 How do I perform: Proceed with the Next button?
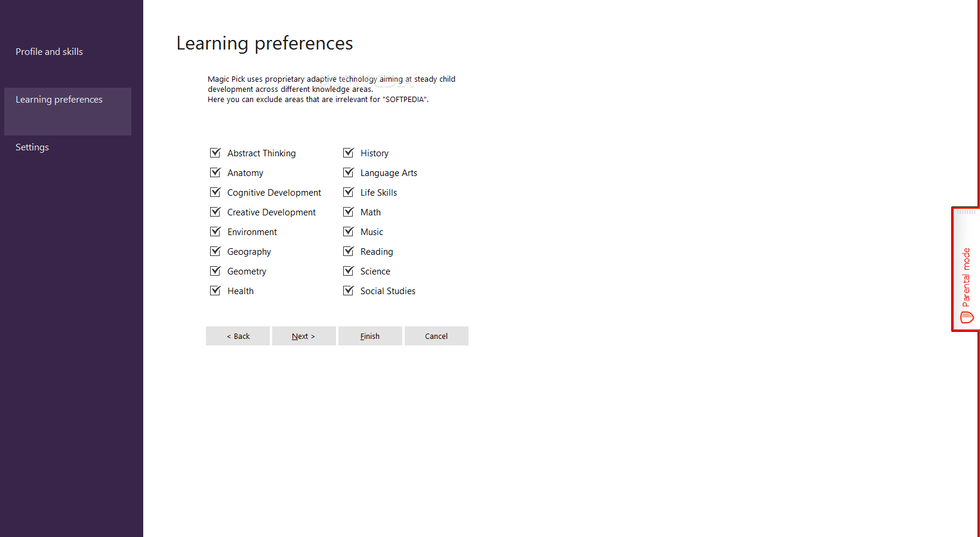[x=304, y=336]
